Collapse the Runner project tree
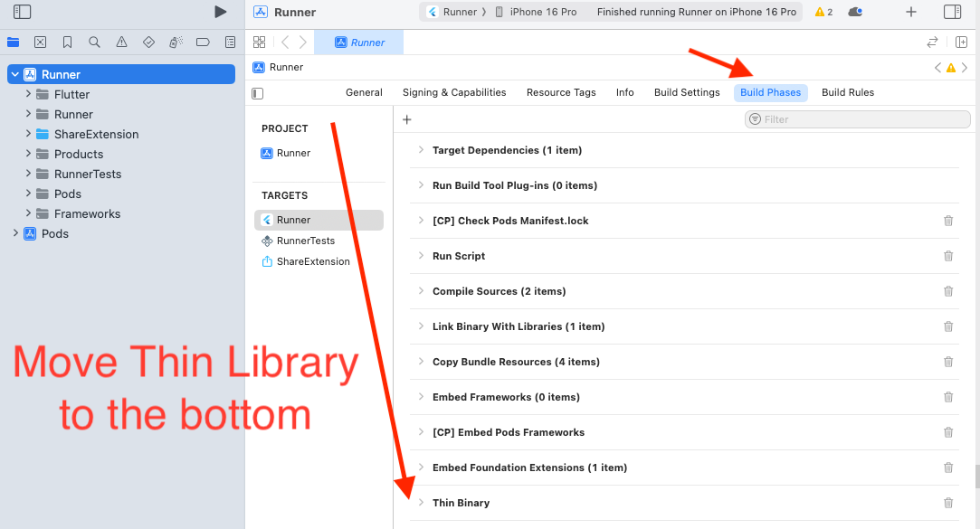Viewport: 980px width, 529px height. tap(15, 74)
